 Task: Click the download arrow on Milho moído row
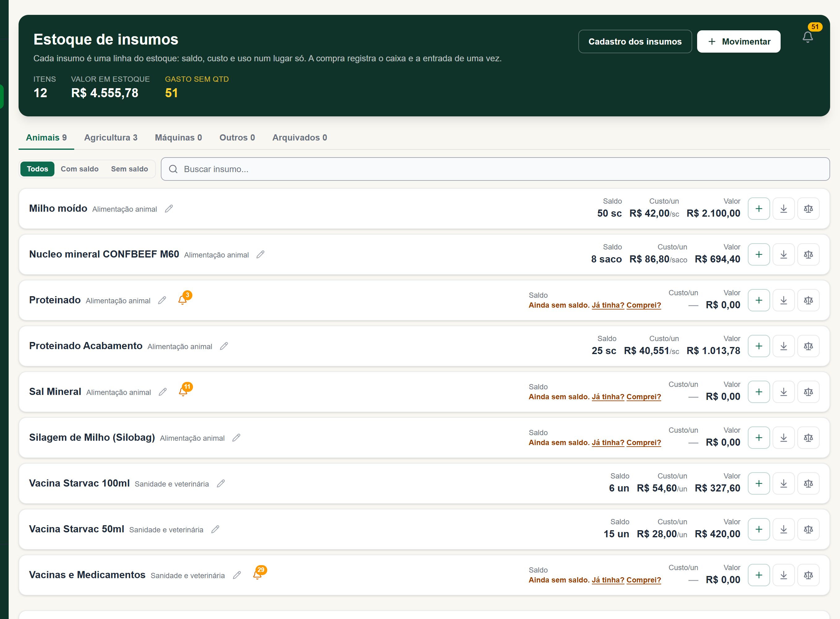(783, 209)
